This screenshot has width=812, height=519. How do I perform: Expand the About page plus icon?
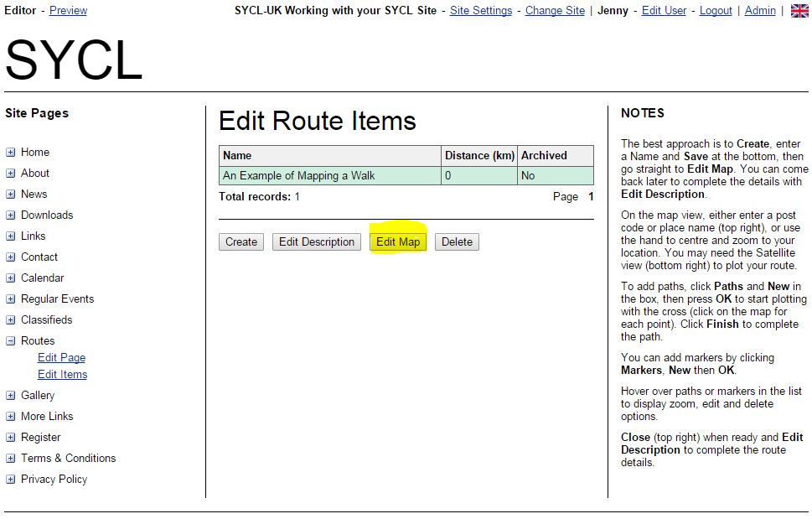[x=10, y=174]
